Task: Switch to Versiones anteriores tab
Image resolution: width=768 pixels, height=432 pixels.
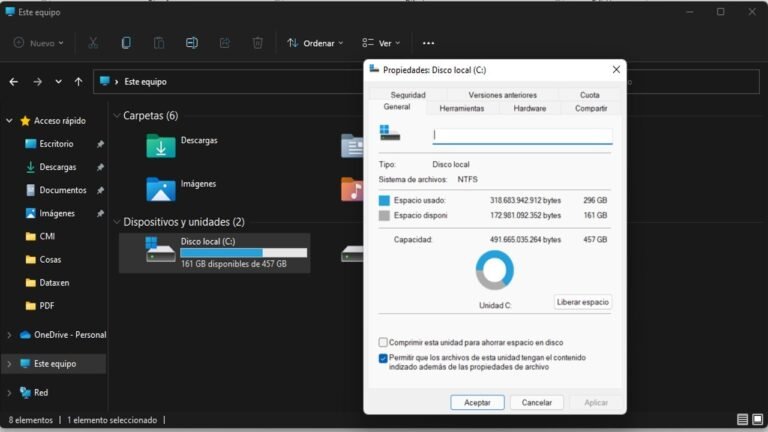Action: (503, 95)
